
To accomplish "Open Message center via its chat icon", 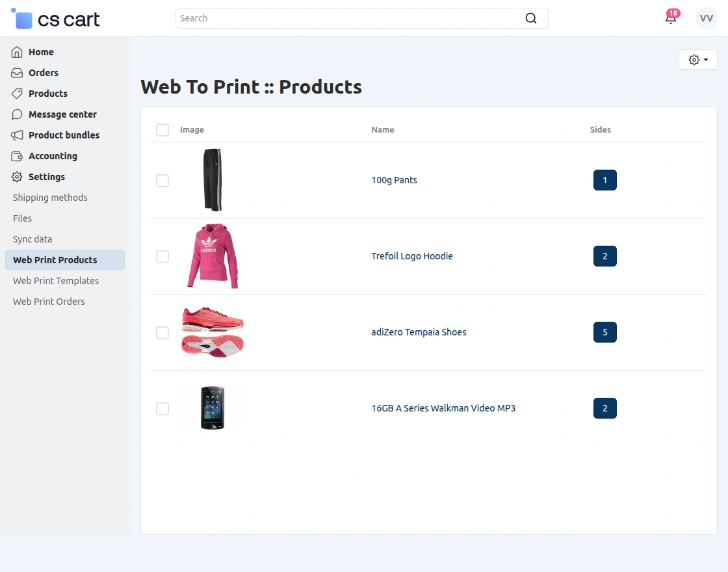I will (x=17, y=114).
